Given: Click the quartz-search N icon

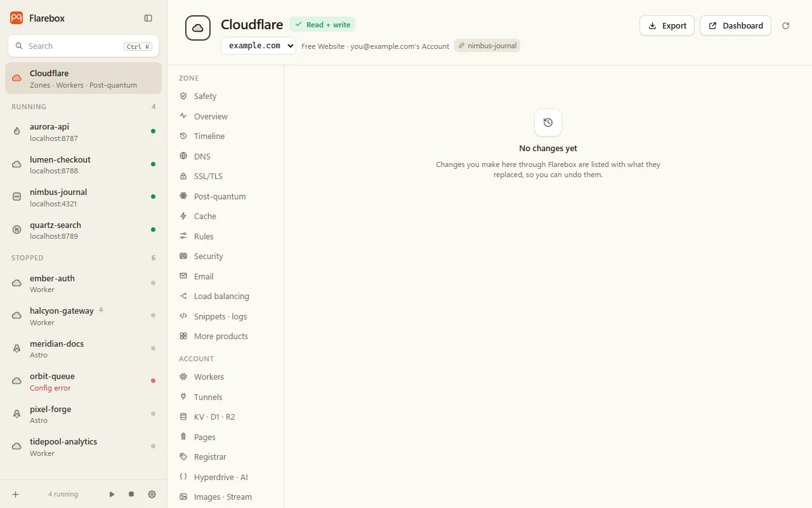Looking at the screenshot, I should [17, 230].
